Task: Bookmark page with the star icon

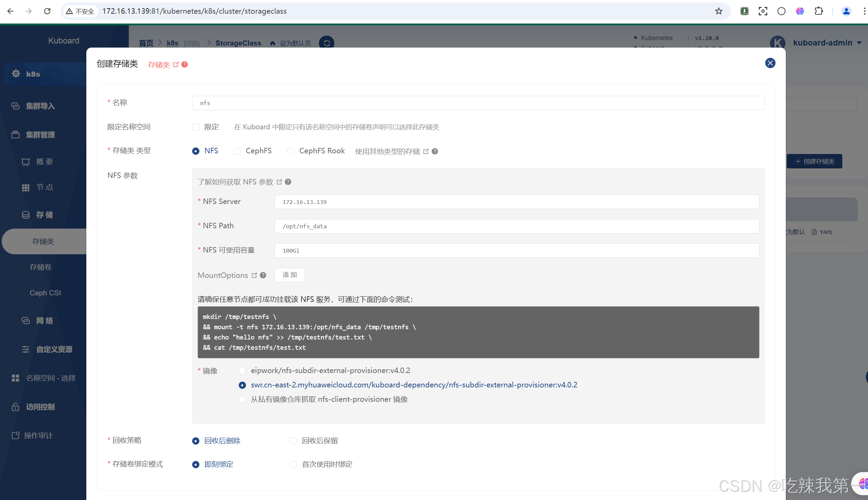Action: pos(719,11)
